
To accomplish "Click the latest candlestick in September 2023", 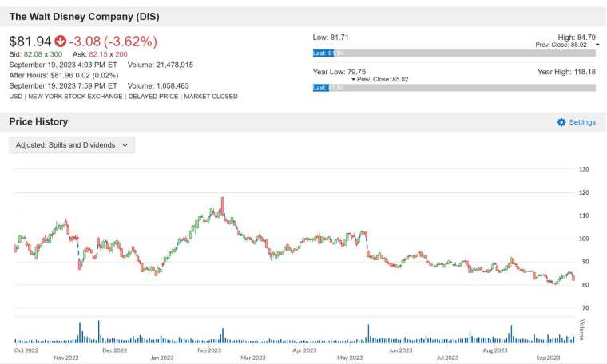I will [573, 277].
